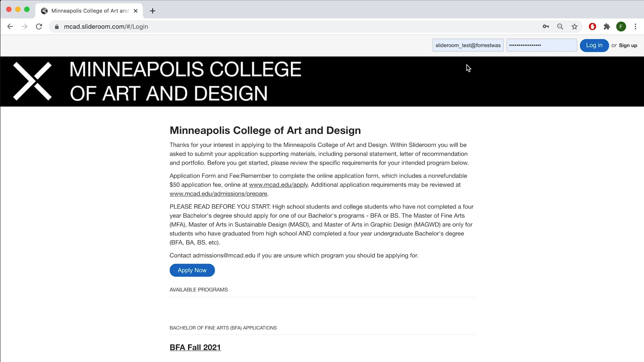Navigate back with the back arrow
The image size is (644, 362).
10,26
